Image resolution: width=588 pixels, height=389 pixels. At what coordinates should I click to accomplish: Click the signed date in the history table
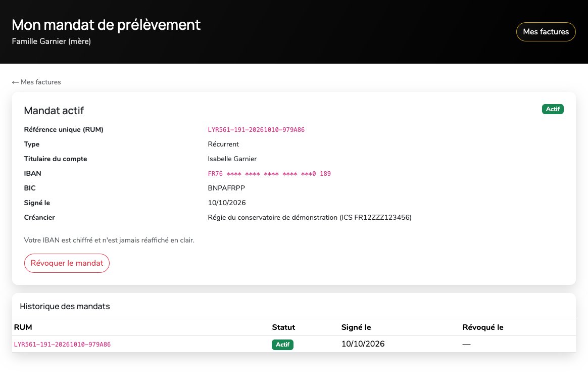(363, 344)
